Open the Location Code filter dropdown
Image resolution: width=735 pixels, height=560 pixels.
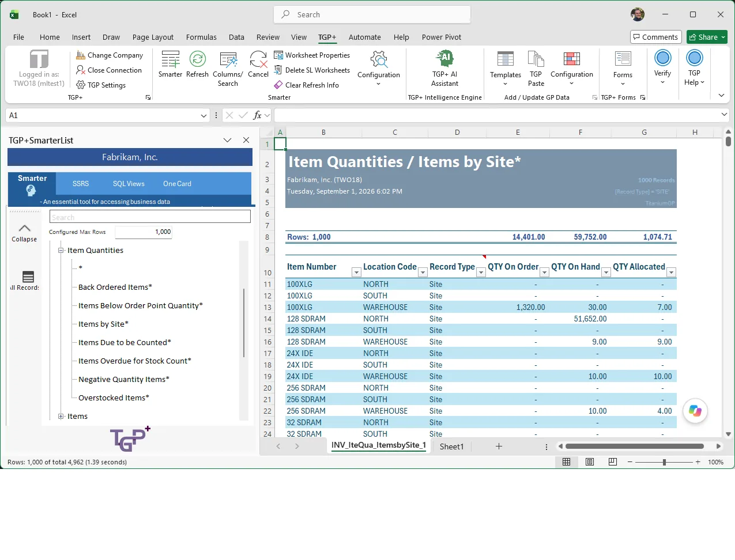423,273
